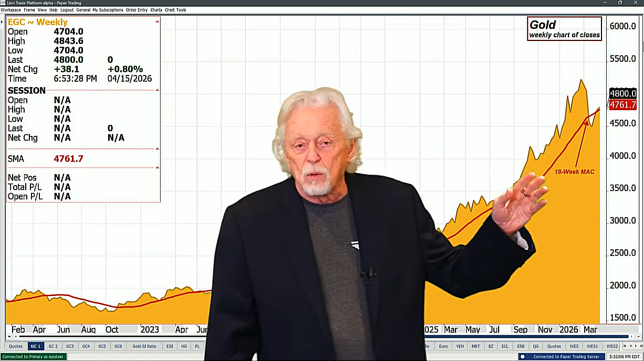This screenshot has height=361, width=644.
Task: Click the scroll-left arrow beside the jump-to-start button
Action: tap(16, 336)
